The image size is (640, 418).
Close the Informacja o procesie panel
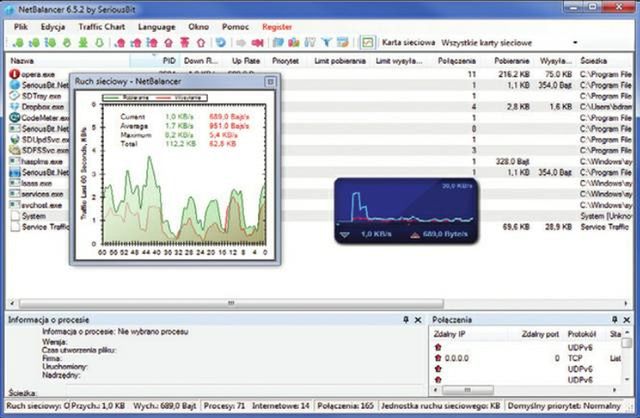418,320
